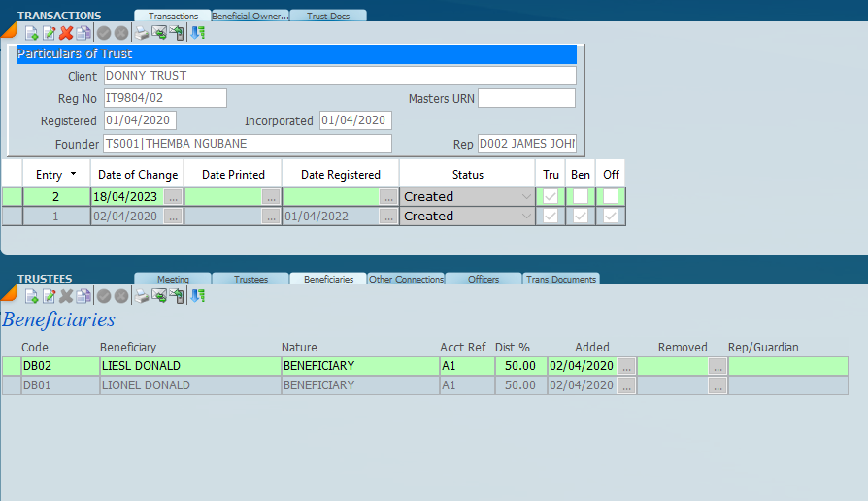This screenshot has width=868, height=501.
Task: Click the Edit record icon in Transactions toolbar
Action: click(x=49, y=33)
